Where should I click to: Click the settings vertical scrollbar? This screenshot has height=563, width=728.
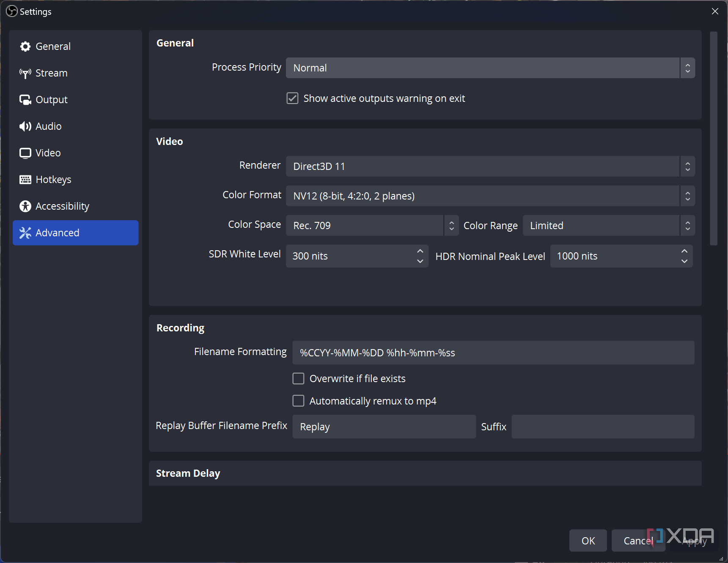pyautogui.click(x=714, y=139)
